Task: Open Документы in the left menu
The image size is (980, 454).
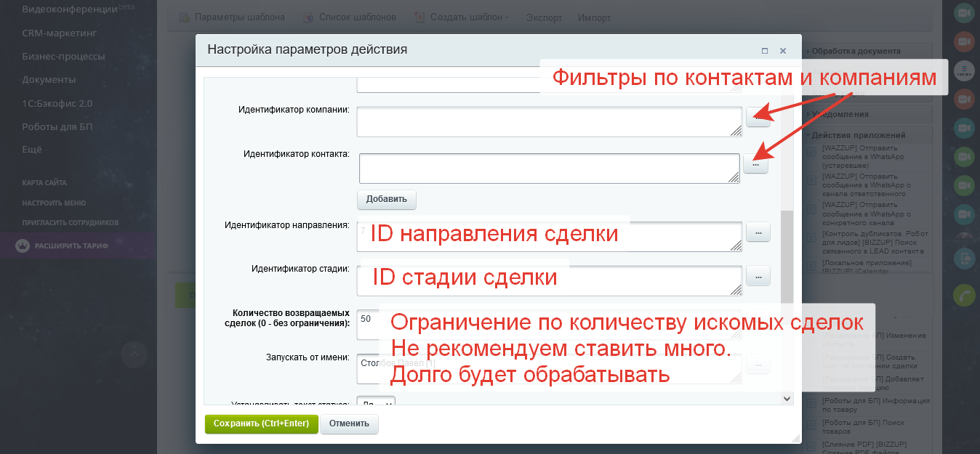Action: coord(49,79)
